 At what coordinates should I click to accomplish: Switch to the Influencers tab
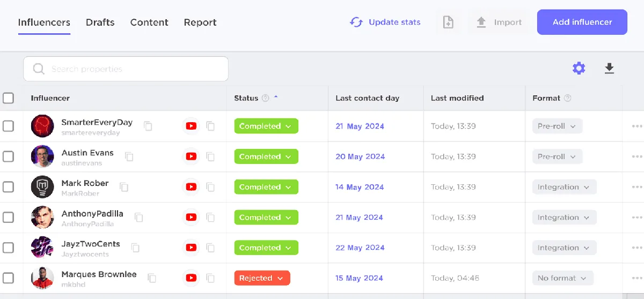click(44, 23)
